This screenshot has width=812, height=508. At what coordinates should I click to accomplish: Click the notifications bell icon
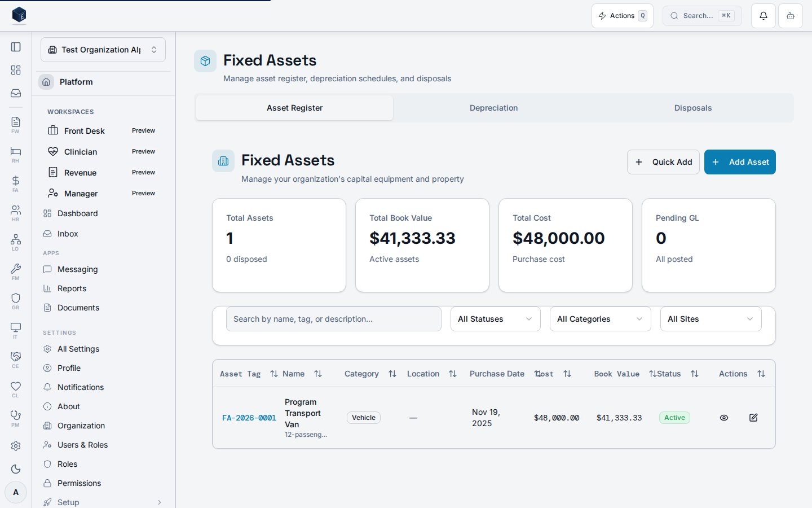764,16
